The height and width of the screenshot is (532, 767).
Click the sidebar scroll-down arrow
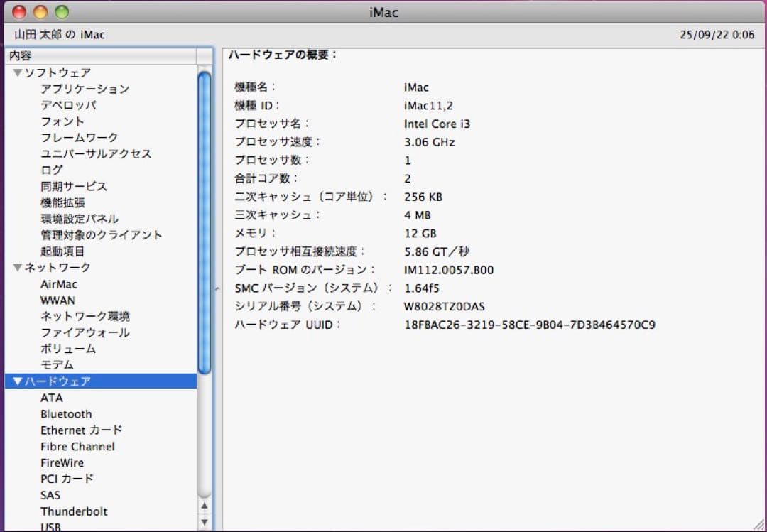click(x=204, y=523)
